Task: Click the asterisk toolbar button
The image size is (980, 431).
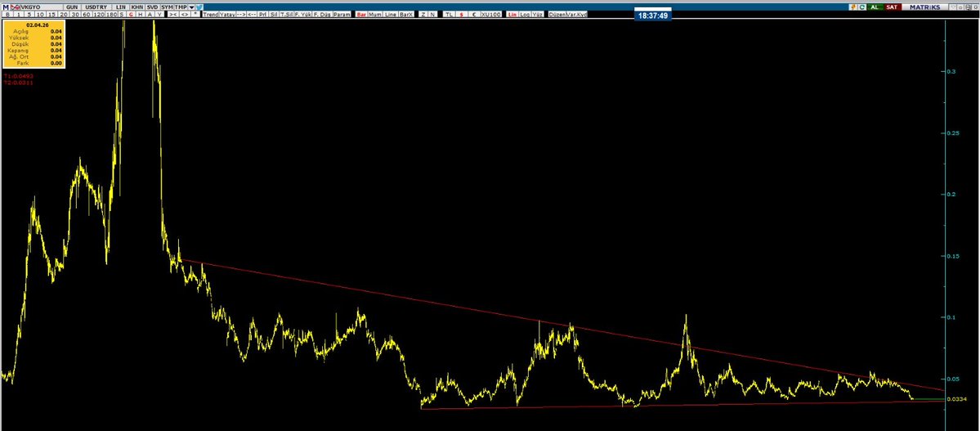Action: (x=195, y=14)
